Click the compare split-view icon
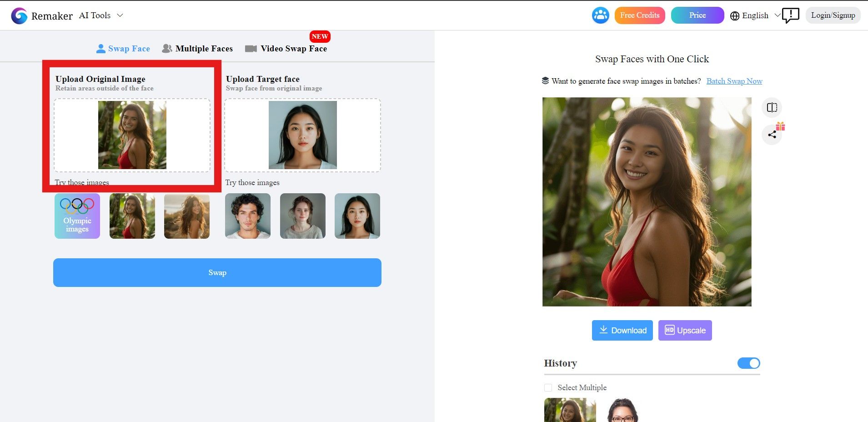Image resolution: width=868 pixels, height=422 pixels. (772, 108)
